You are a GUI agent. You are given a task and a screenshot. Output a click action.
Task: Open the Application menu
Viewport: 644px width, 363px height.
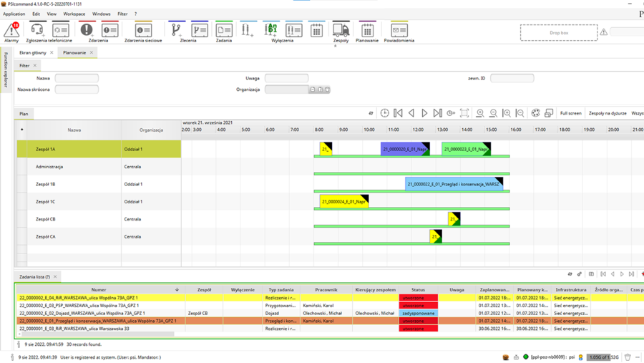(14, 14)
